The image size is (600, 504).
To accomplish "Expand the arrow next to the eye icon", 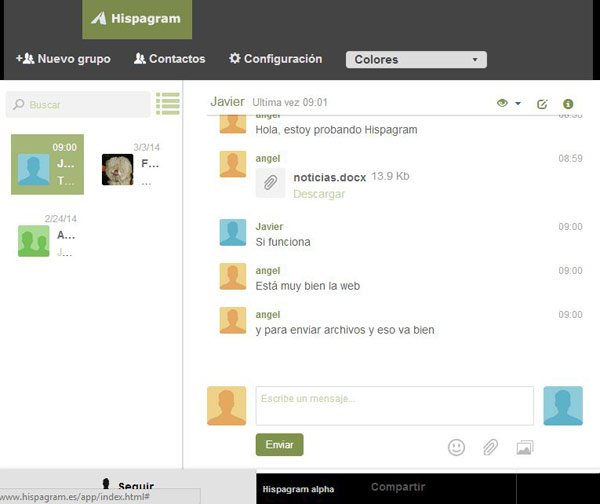I will coord(518,103).
